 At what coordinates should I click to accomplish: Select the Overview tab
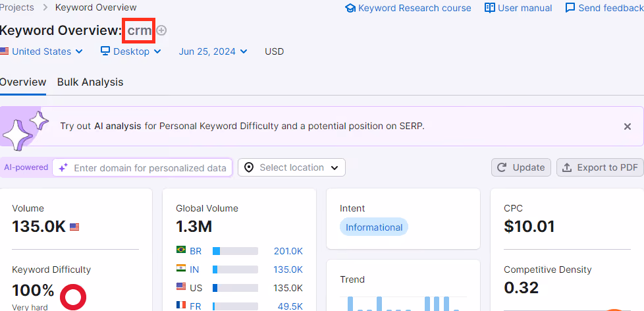[22, 82]
